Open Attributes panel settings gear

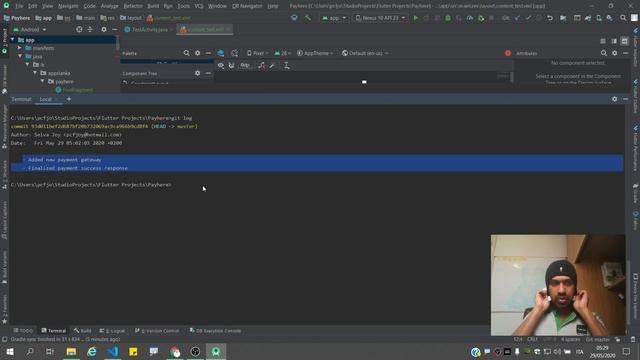click(x=615, y=53)
